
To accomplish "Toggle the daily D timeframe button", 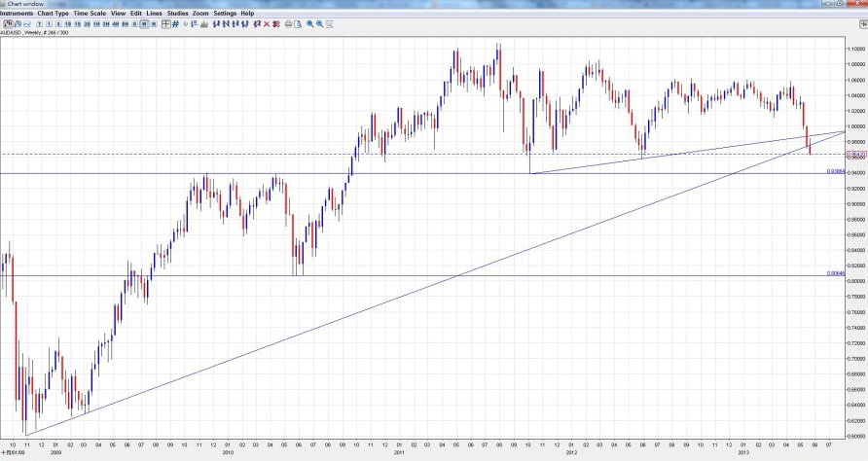I will [x=134, y=23].
